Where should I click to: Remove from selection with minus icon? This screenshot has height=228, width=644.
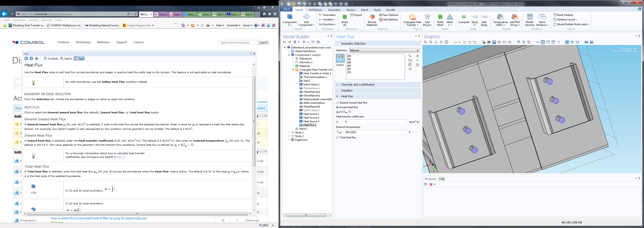coord(418,60)
